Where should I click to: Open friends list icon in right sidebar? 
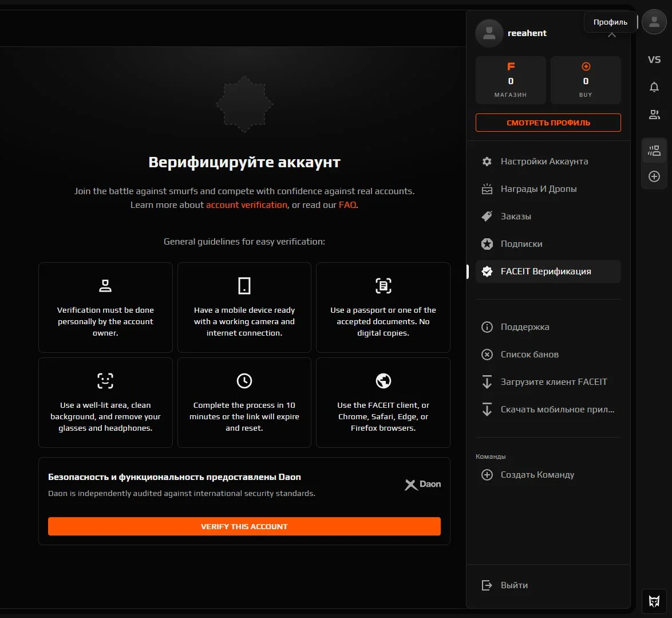pos(654,115)
